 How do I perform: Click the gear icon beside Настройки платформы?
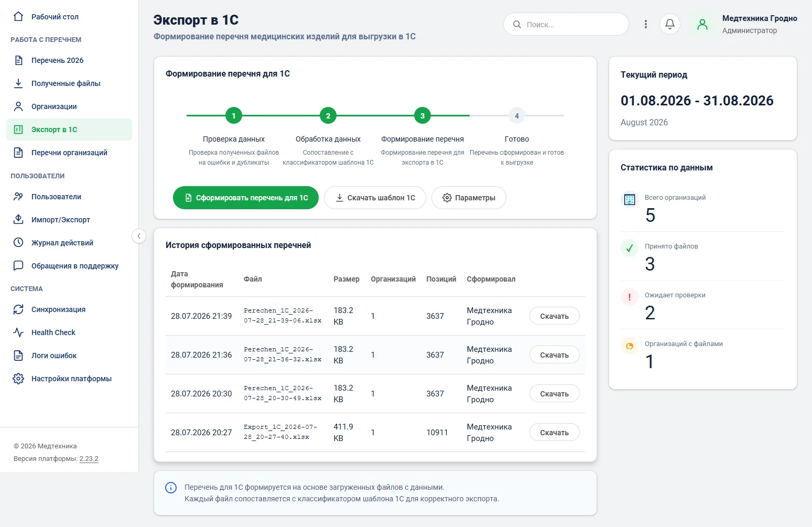coord(18,379)
